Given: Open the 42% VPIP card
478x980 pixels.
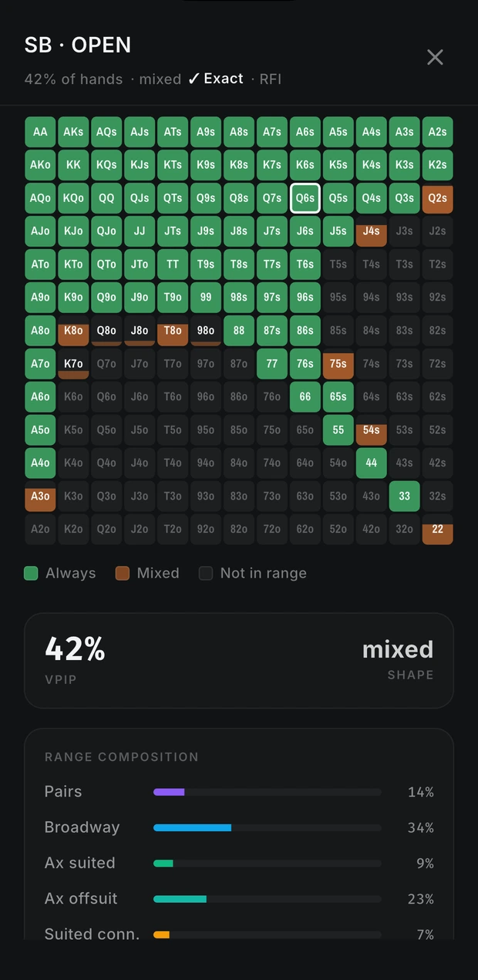Looking at the screenshot, I should (x=239, y=661).
